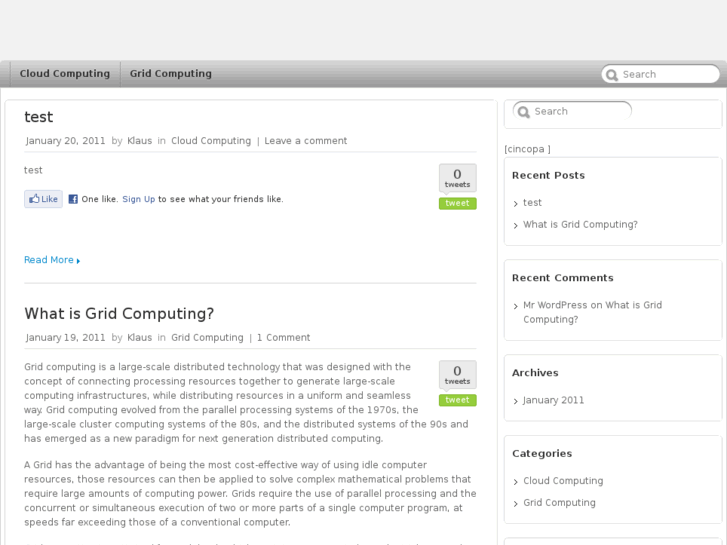Open Cloud Computing navigation menu item

(x=65, y=74)
